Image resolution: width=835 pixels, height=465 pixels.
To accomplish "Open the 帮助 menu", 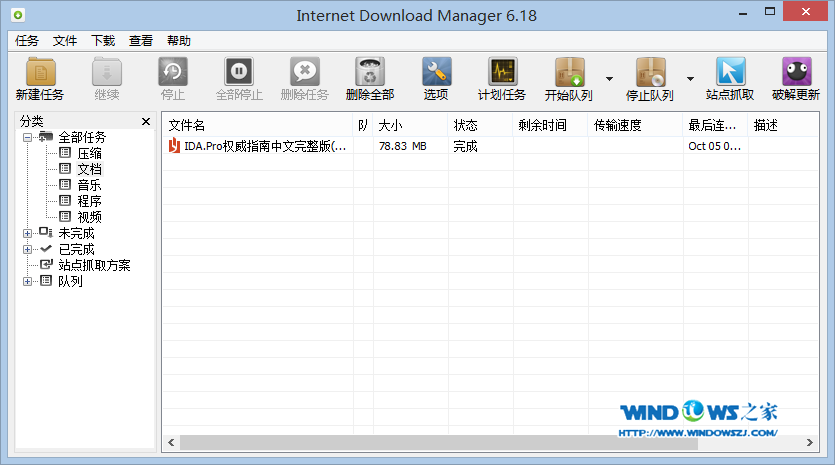I will point(179,41).
